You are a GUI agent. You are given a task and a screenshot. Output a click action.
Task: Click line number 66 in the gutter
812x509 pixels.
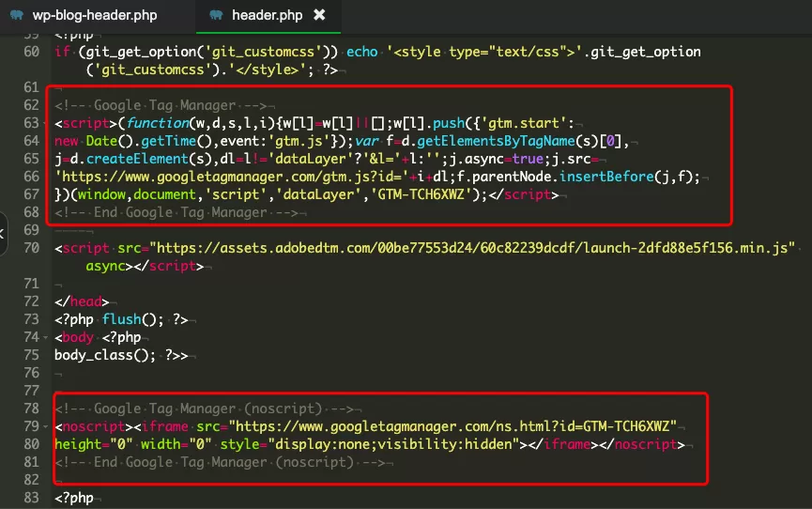(x=31, y=177)
